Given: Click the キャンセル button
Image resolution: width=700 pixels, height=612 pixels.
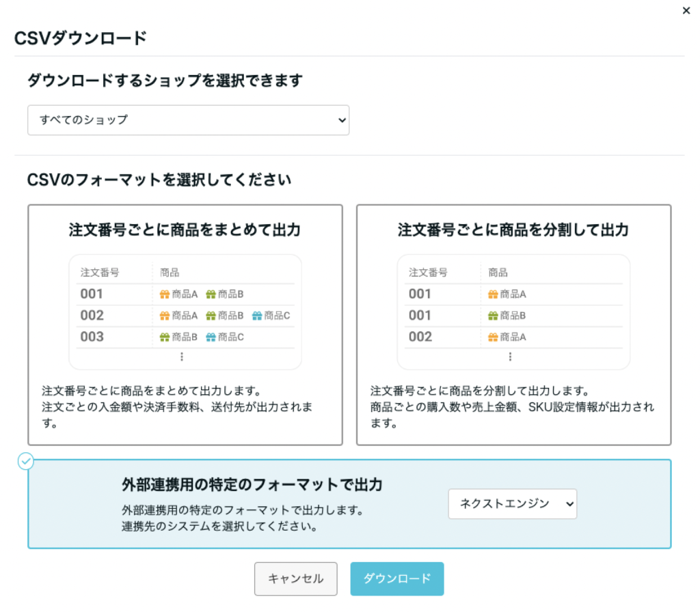Looking at the screenshot, I should (x=295, y=579).
